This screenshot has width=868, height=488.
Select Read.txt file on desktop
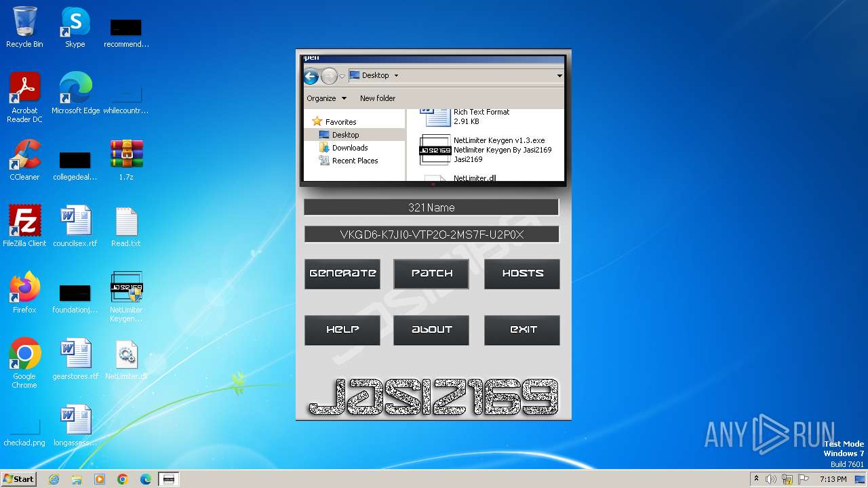[x=126, y=226]
